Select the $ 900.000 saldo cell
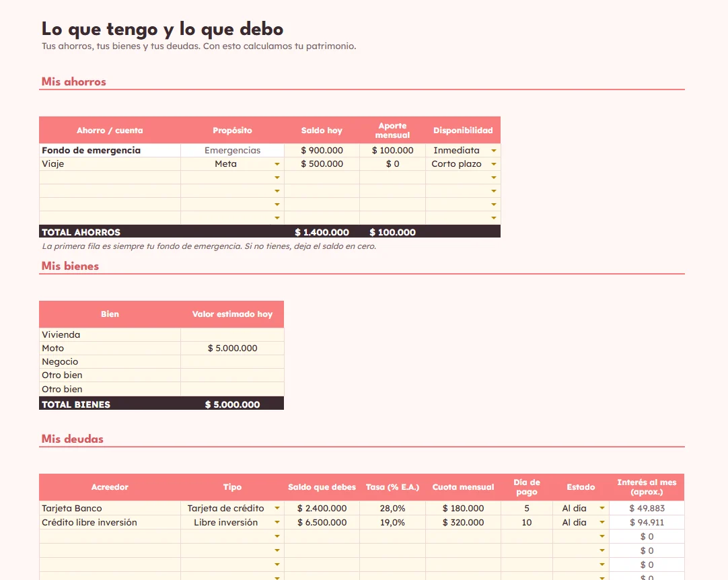The width and height of the screenshot is (728, 580). point(322,151)
